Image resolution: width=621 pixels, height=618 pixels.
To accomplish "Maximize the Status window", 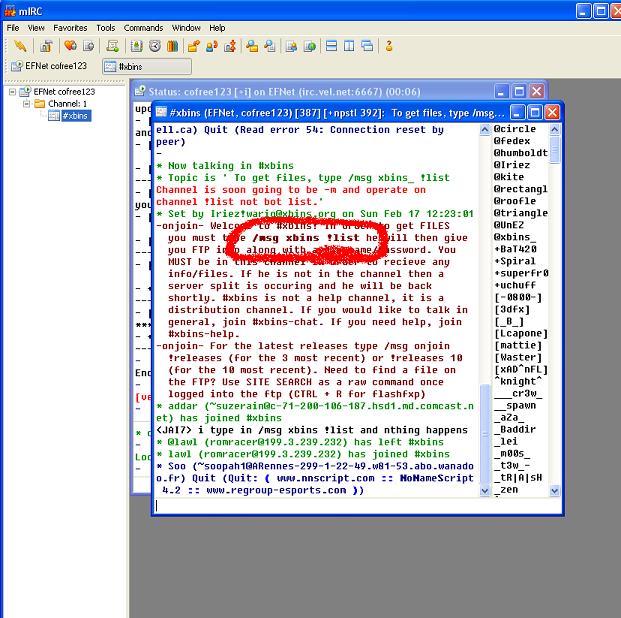I will [x=519, y=92].
